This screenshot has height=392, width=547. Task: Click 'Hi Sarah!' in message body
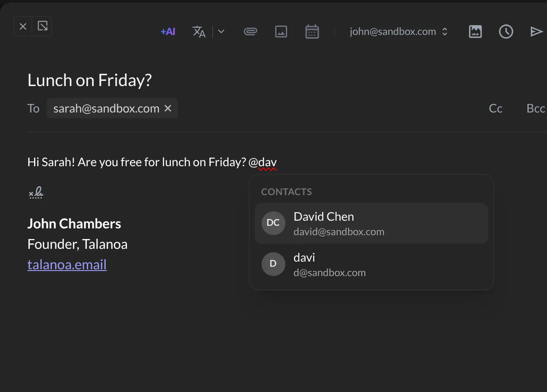click(51, 162)
